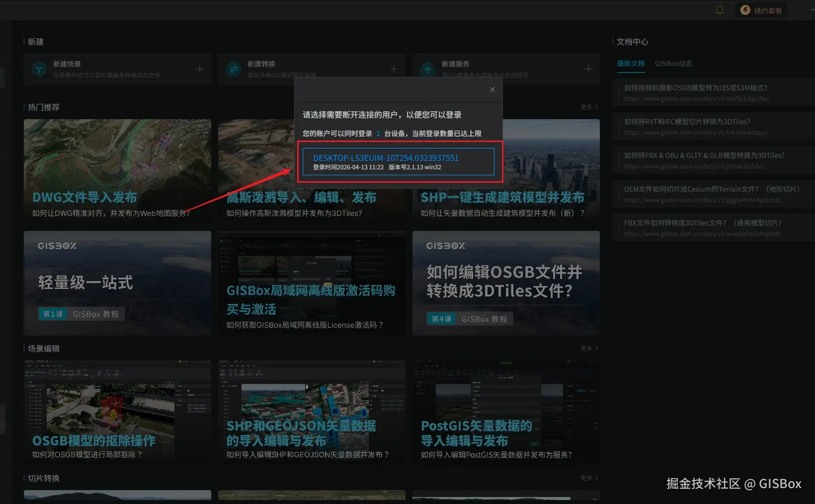815x504 pixels.
Task: Expand 更多 in 热门推荐 section
Action: (589, 107)
